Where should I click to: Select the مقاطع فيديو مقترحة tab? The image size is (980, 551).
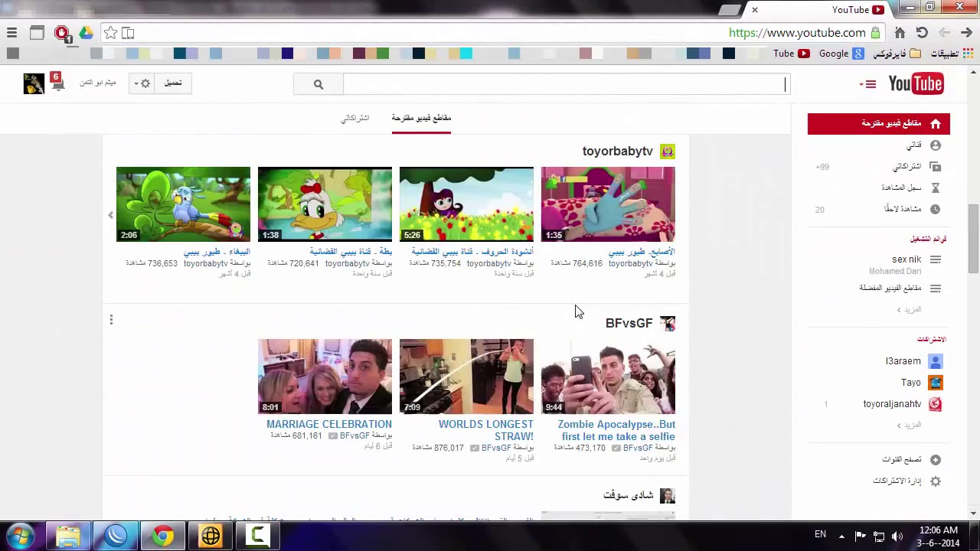[421, 118]
